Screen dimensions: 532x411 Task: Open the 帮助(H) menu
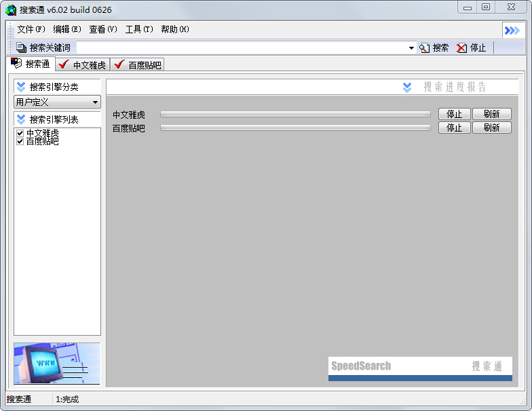(175, 29)
